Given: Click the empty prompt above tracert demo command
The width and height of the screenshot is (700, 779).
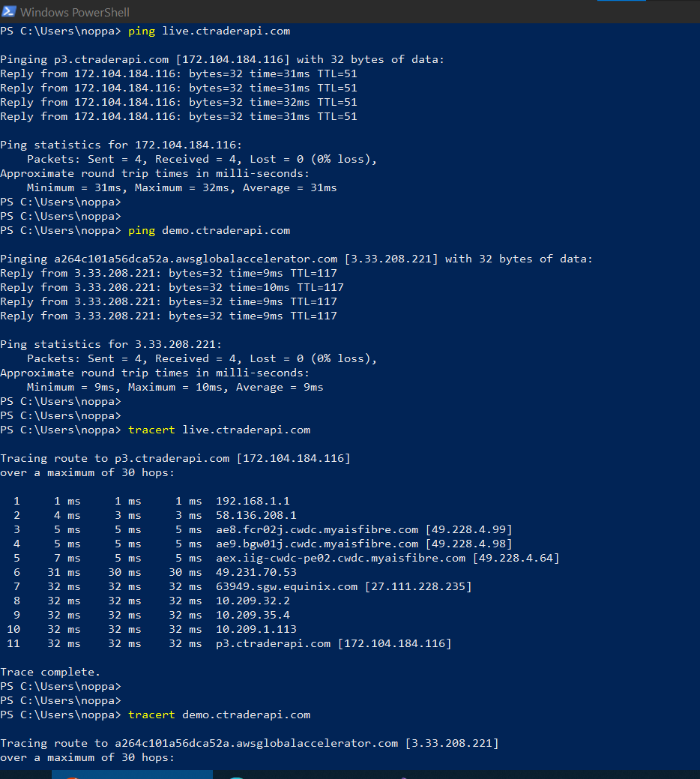Looking at the screenshot, I should click(61, 700).
